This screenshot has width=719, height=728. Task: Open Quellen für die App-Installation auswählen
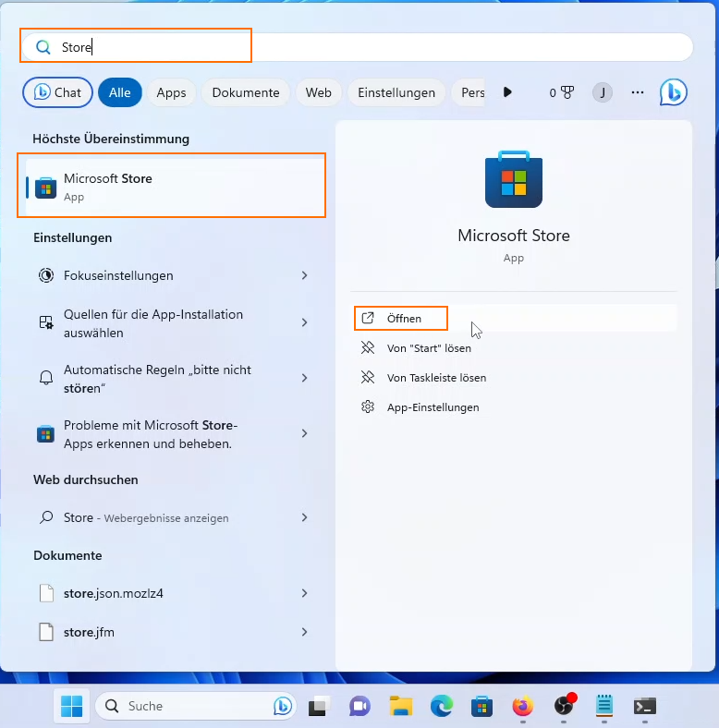173,323
